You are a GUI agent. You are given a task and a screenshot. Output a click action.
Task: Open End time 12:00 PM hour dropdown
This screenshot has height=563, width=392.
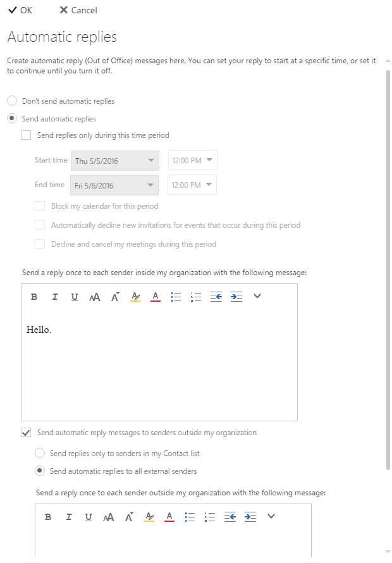(x=192, y=185)
